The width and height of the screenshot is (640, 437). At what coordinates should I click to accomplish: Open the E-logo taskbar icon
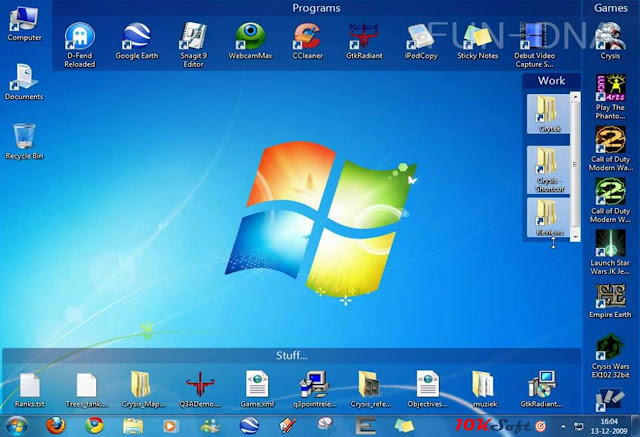[365, 426]
